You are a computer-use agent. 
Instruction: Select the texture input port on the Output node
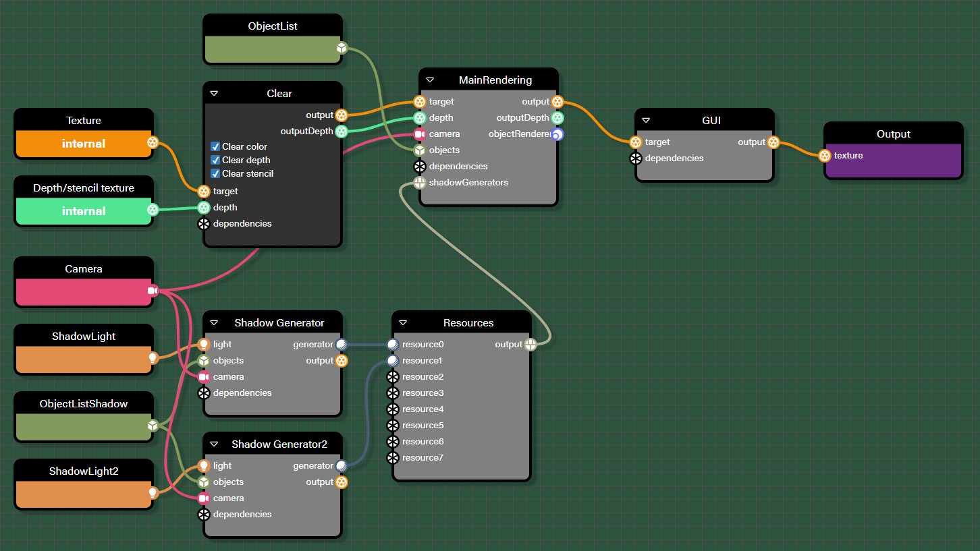tap(825, 155)
